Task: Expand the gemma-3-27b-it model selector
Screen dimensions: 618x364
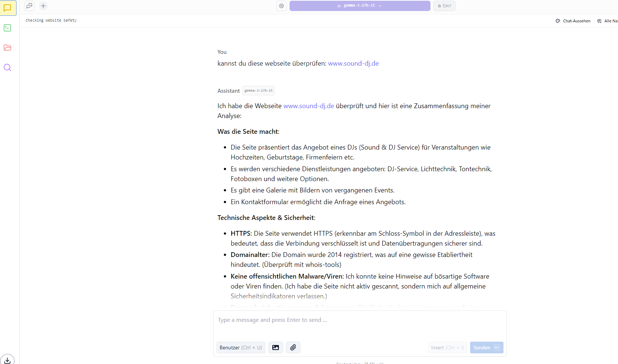Action: [360, 6]
